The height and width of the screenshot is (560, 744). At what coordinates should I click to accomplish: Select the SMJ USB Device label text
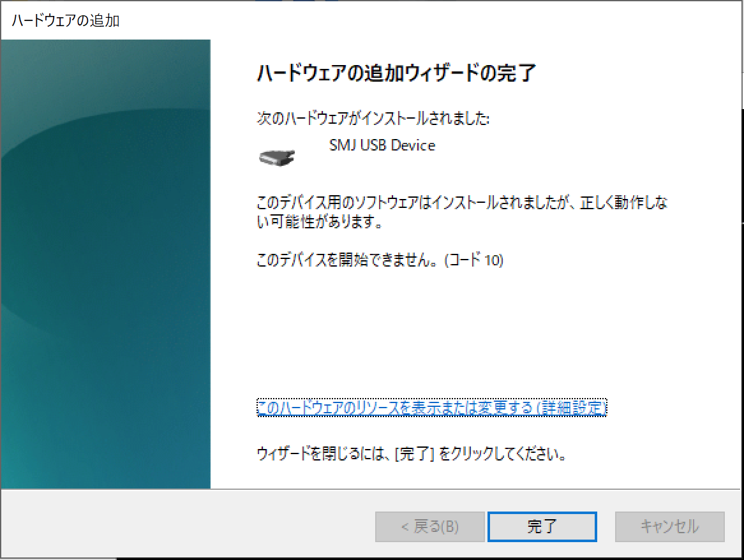point(383,145)
